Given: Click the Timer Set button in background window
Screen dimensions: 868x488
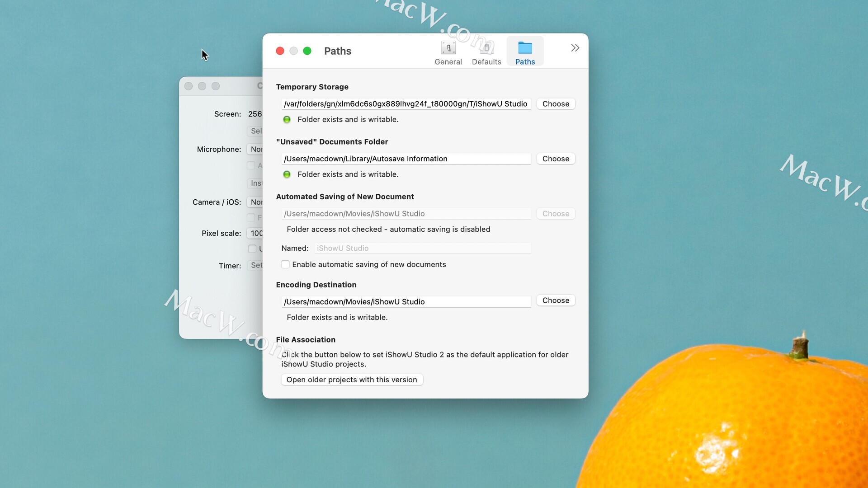Looking at the screenshot, I should (x=255, y=265).
